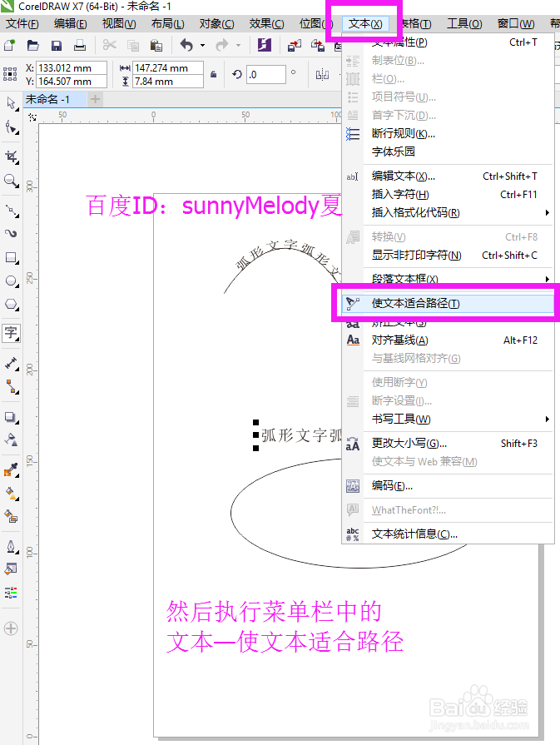The height and width of the screenshot is (745, 560).
Task: Open the 对象(C) menu
Action: coord(216,24)
